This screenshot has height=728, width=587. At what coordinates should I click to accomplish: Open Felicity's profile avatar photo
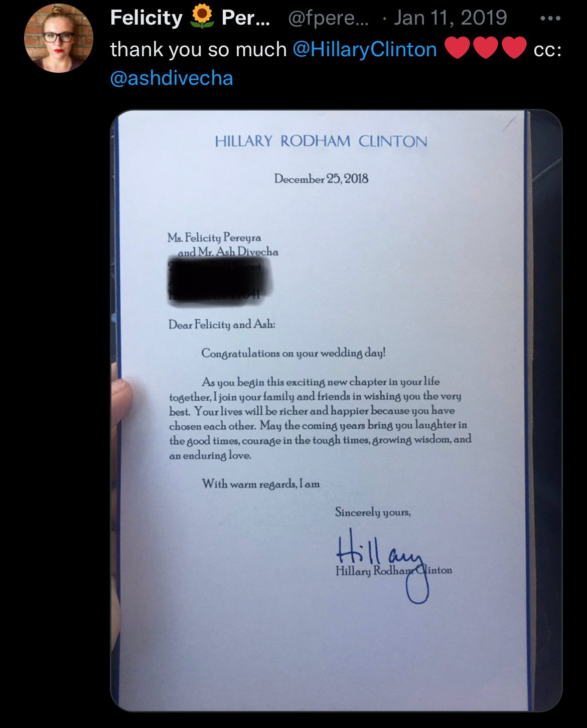[59, 38]
